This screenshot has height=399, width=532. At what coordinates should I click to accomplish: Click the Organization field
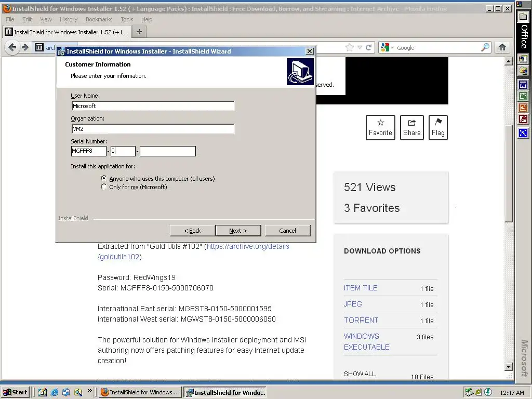point(153,129)
